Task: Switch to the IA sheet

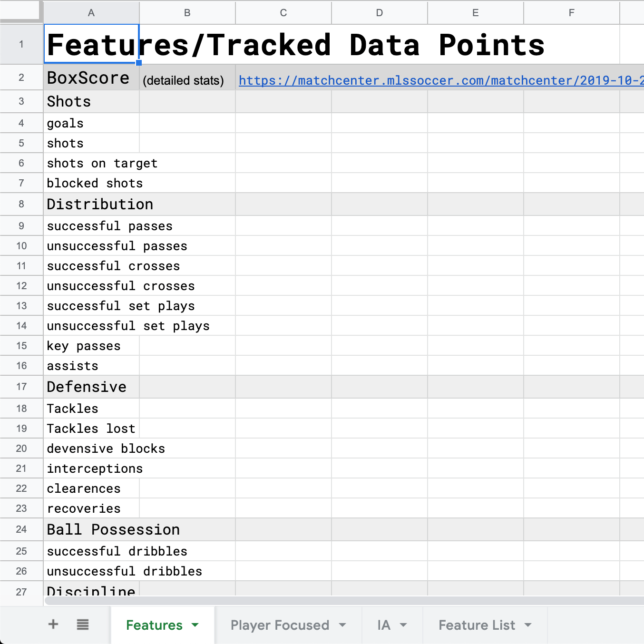Action: click(x=383, y=625)
